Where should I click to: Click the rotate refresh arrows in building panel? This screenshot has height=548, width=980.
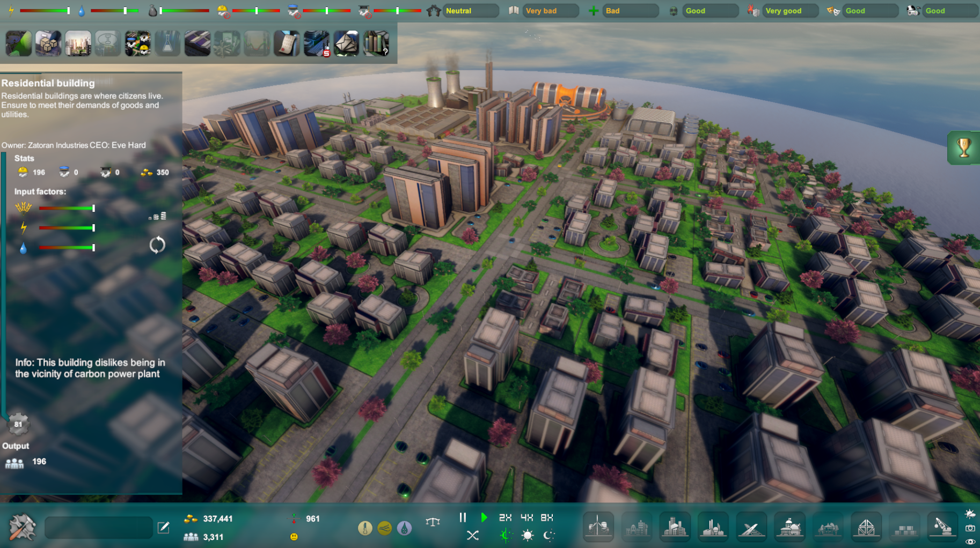click(x=157, y=245)
